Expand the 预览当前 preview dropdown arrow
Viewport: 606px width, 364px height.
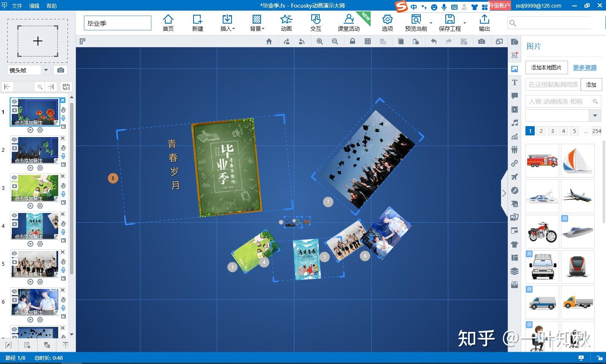(x=431, y=23)
